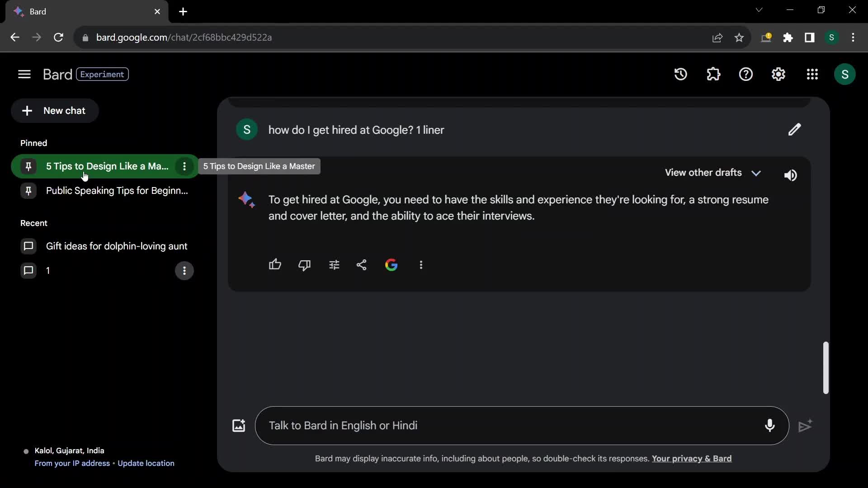Open recent chat labeled '1'

[47, 271]
